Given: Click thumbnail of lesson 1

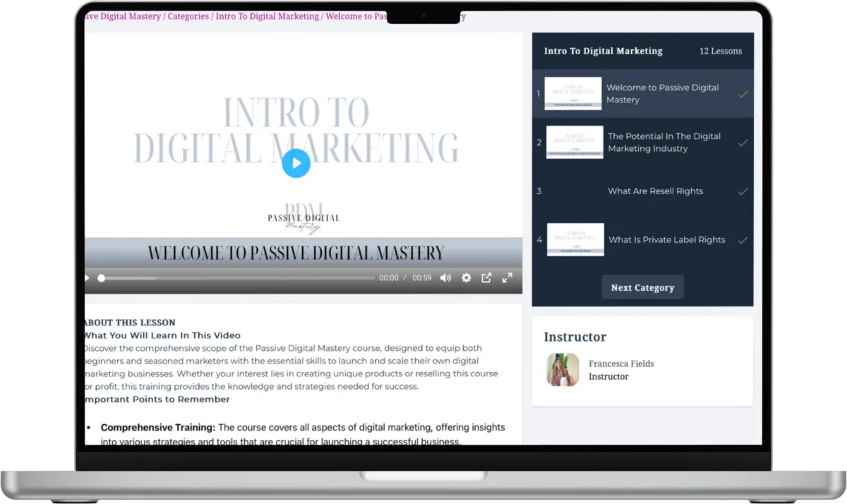Looking at the screenshot, I should pyautogui.click(x=573, y=94).
